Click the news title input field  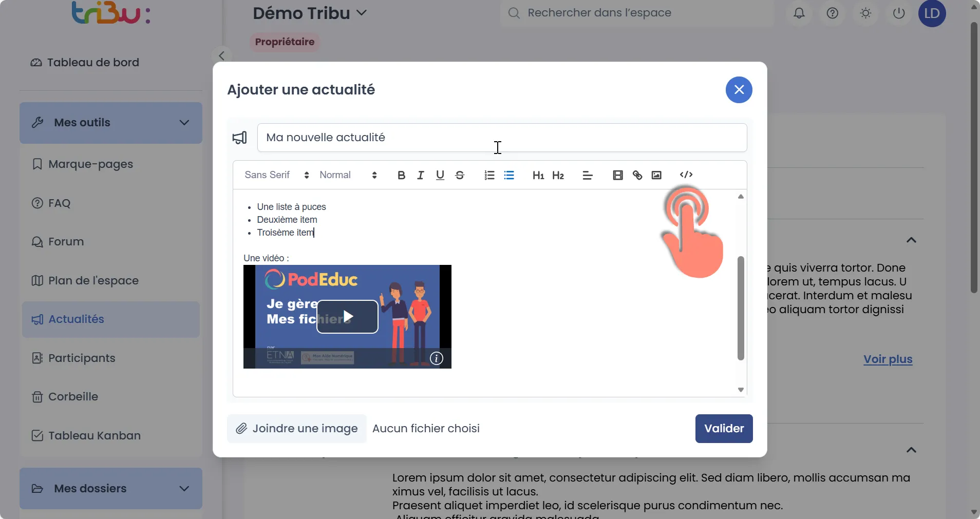(502, 138)
